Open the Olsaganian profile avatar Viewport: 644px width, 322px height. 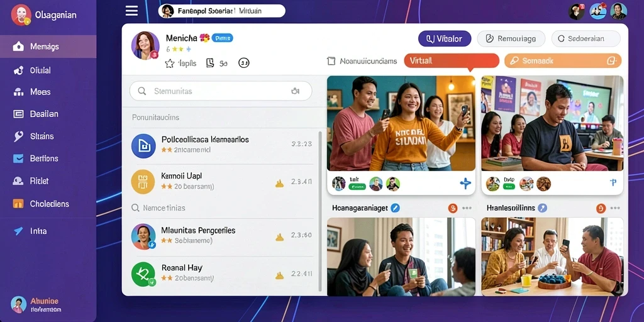pyautogui.click(x=21, y=15)
